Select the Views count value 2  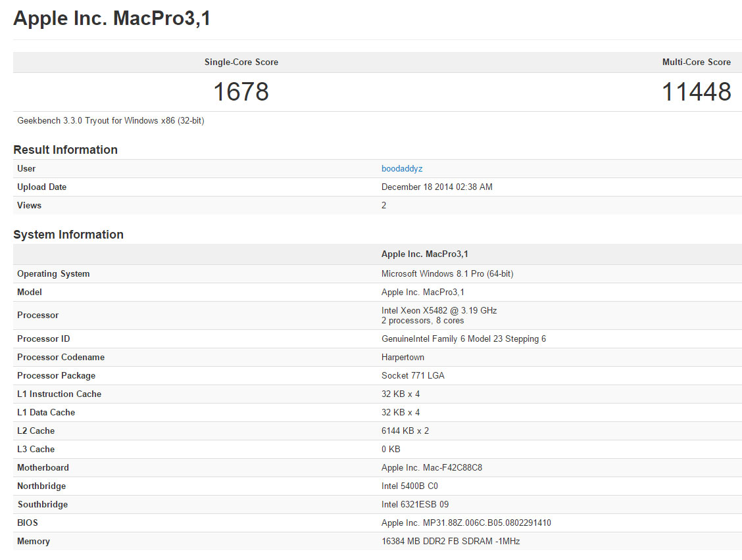(x=383, y=205)
